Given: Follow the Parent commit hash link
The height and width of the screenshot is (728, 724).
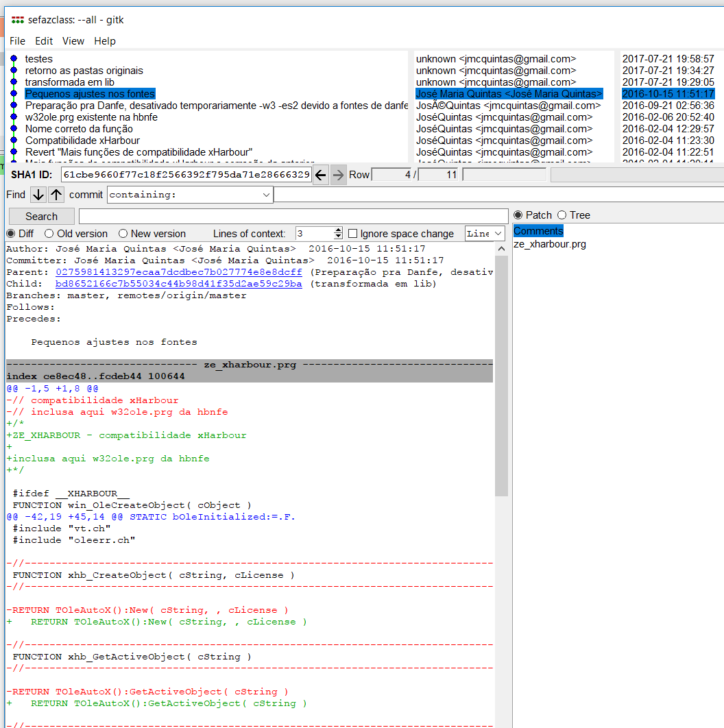Looking at the screenshot, I should click(178, 272).
